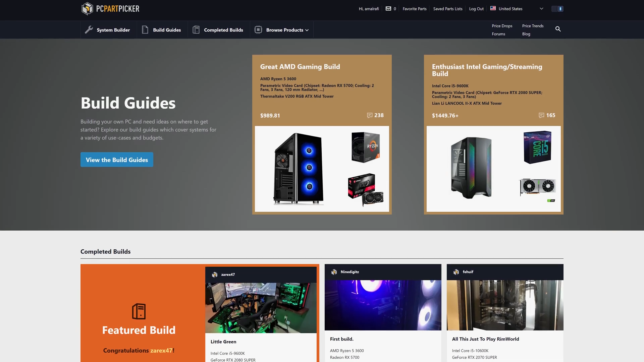Screen dimensions: 644x362
Task: Click the Featured Build case icon
Action: [x=139, y=311]
